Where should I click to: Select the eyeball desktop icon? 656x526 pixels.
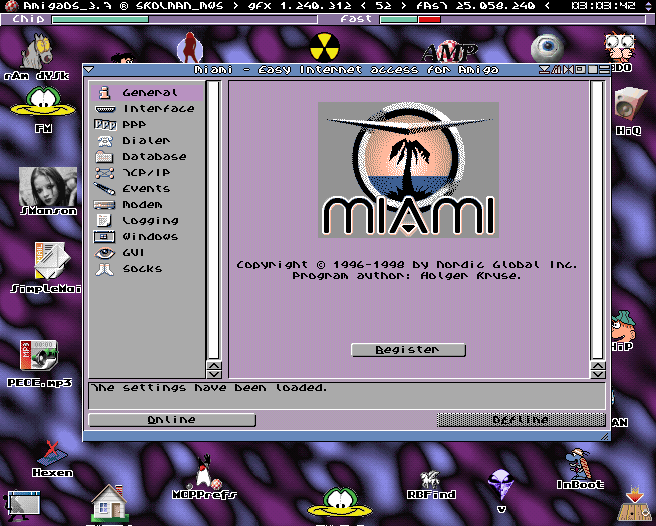tap(547, 49)
